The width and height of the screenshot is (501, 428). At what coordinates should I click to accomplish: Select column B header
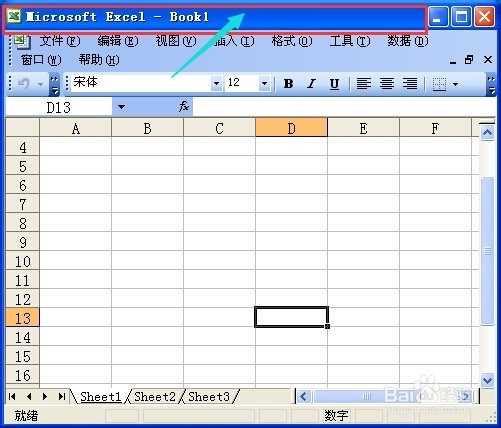147,128
